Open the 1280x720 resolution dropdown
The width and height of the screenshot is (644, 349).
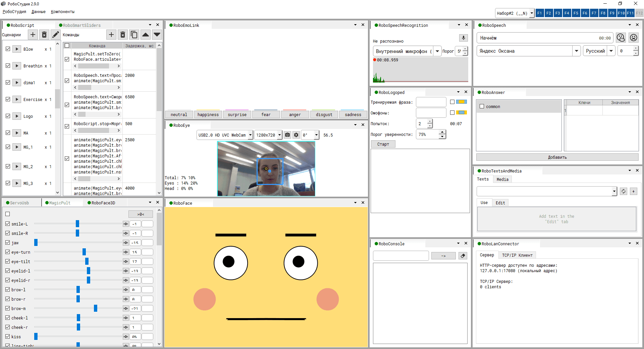tap(279, 135)
